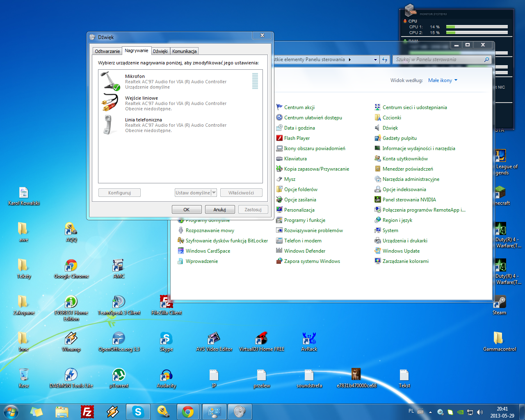Refresh the Control Panel window
This screenshot has height=420, width=525.
click(x=385, y=60)
